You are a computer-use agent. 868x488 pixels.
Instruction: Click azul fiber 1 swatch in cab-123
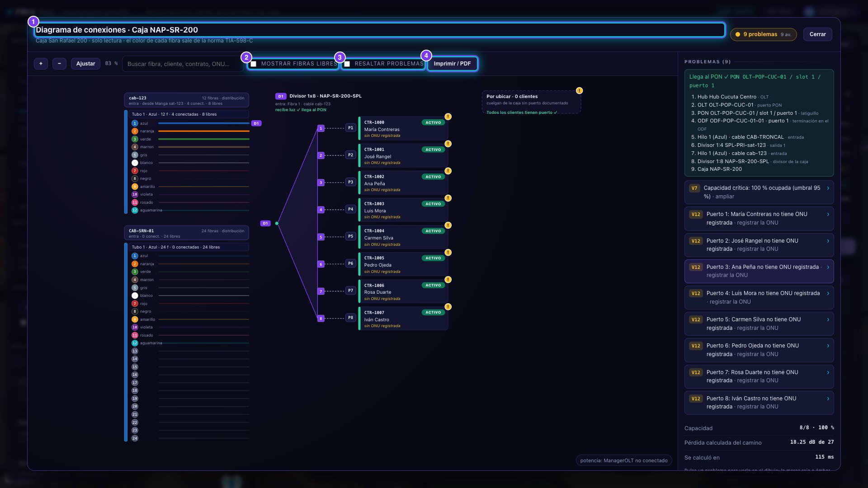[x=135, y=123]
